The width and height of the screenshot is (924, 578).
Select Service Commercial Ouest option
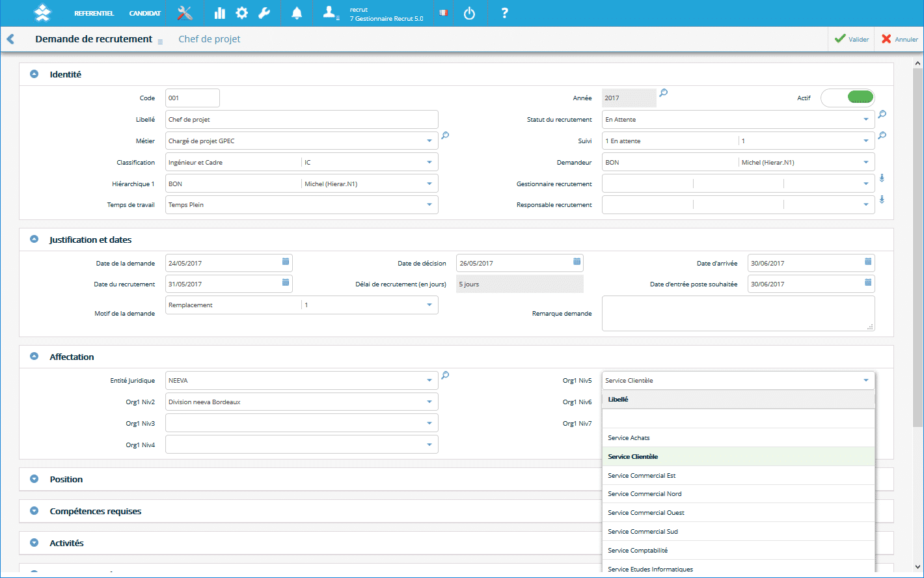[x=739, y=512]
